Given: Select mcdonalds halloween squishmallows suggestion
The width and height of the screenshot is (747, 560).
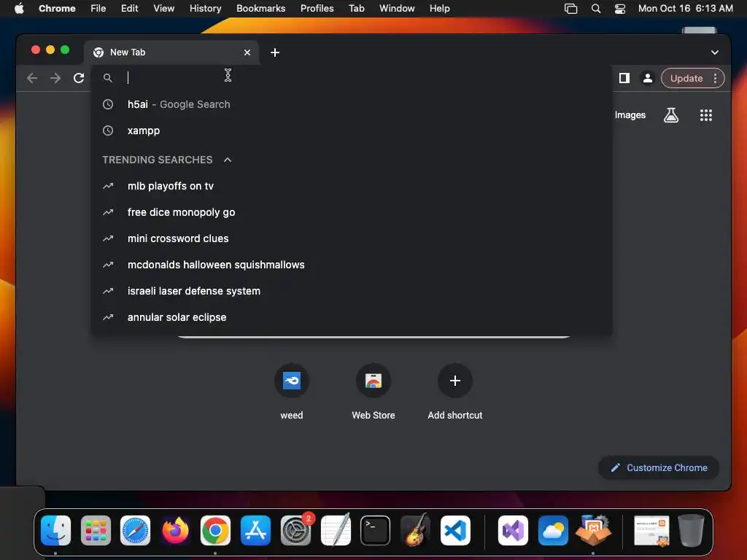Looking at the screenshot, I should coord(352,265).
